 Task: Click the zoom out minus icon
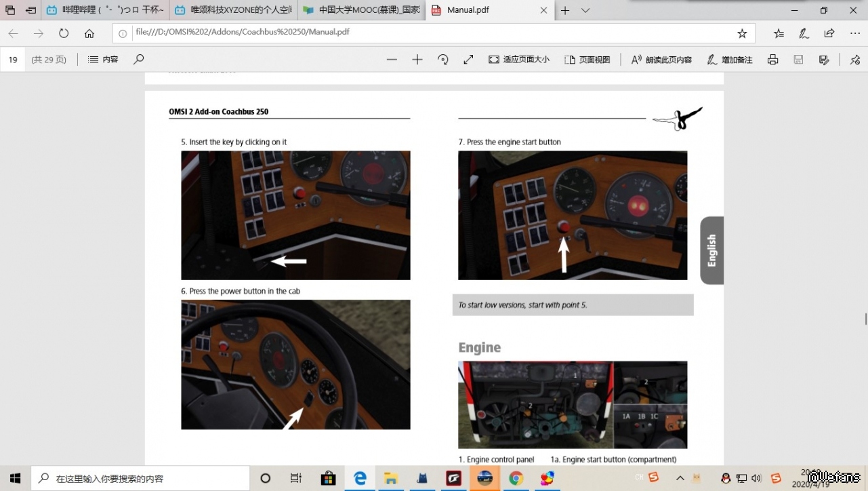(x=392, y=60)
